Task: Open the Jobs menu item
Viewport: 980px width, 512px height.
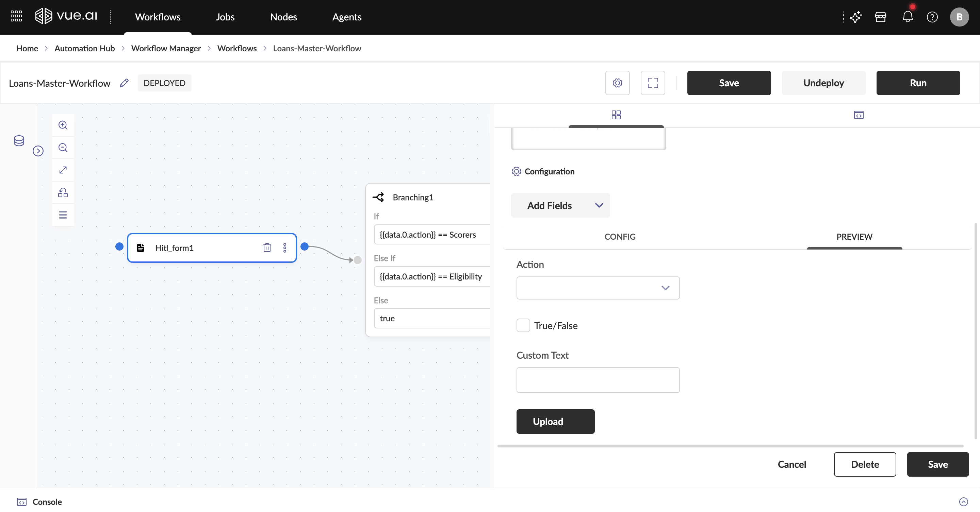Action: pyautogui.click(x=225, y=17)
